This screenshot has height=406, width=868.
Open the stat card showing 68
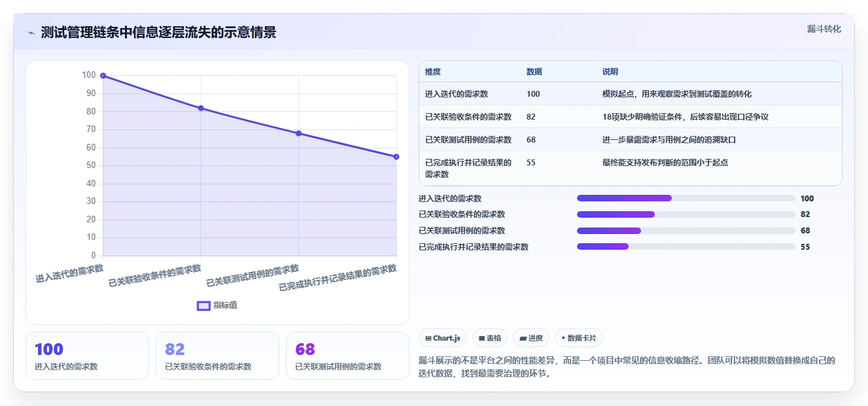(347, 356)
